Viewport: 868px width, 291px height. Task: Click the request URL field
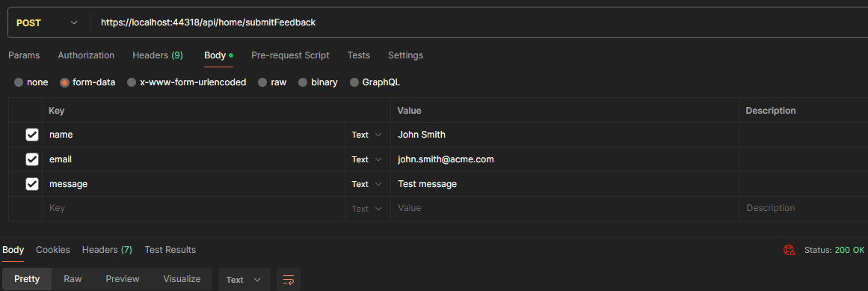click(478, 22)
